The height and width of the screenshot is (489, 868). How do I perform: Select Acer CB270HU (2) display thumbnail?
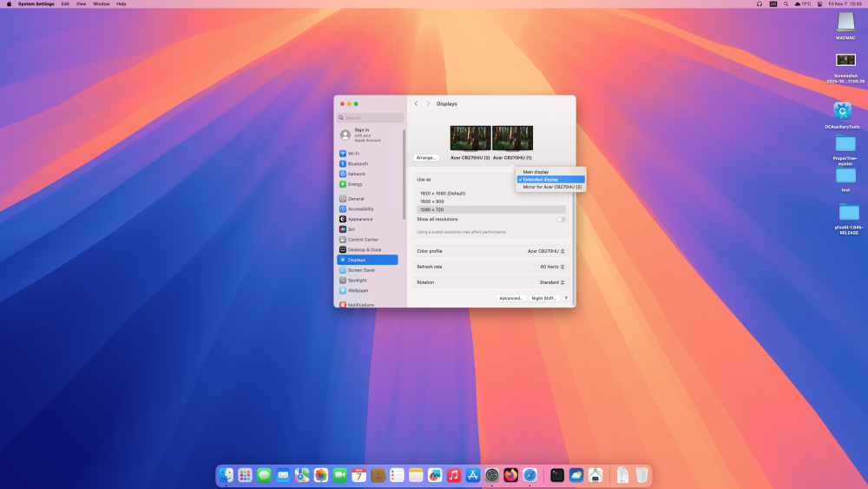click(x=470, y=138)
